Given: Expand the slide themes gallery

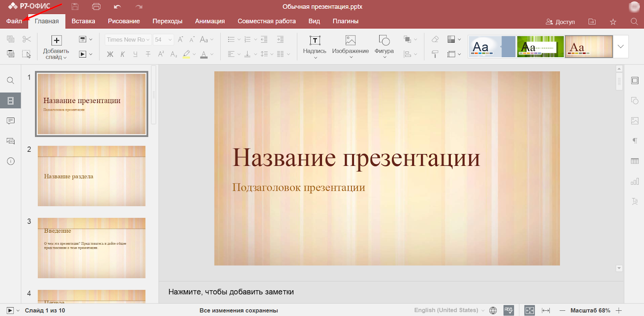Looking at the screenshot, I should [x=621, y=46].
